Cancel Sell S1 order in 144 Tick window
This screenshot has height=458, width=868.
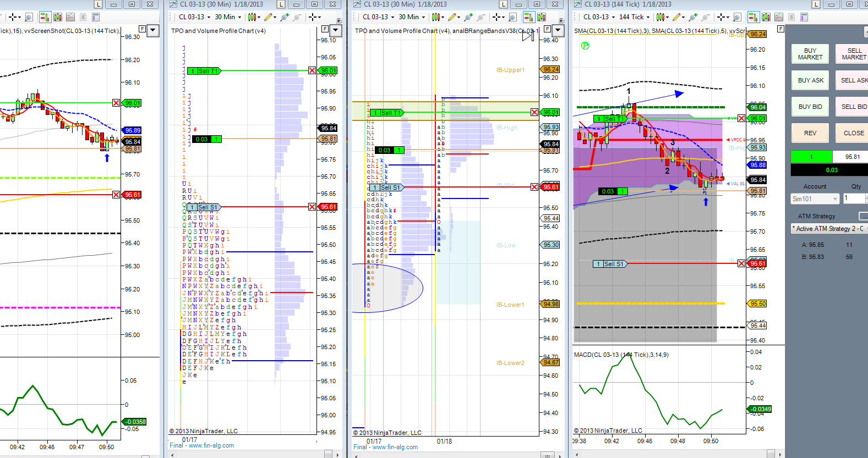point(741,263)
